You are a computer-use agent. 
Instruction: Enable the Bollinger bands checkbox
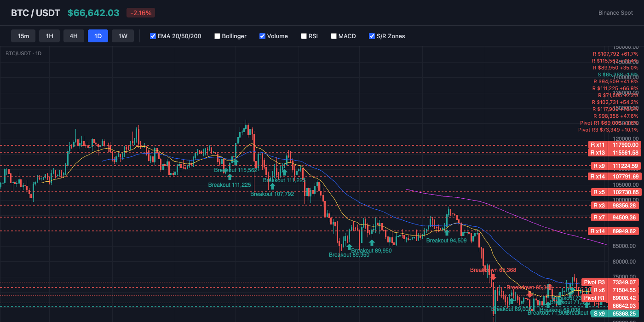(217, 36)
